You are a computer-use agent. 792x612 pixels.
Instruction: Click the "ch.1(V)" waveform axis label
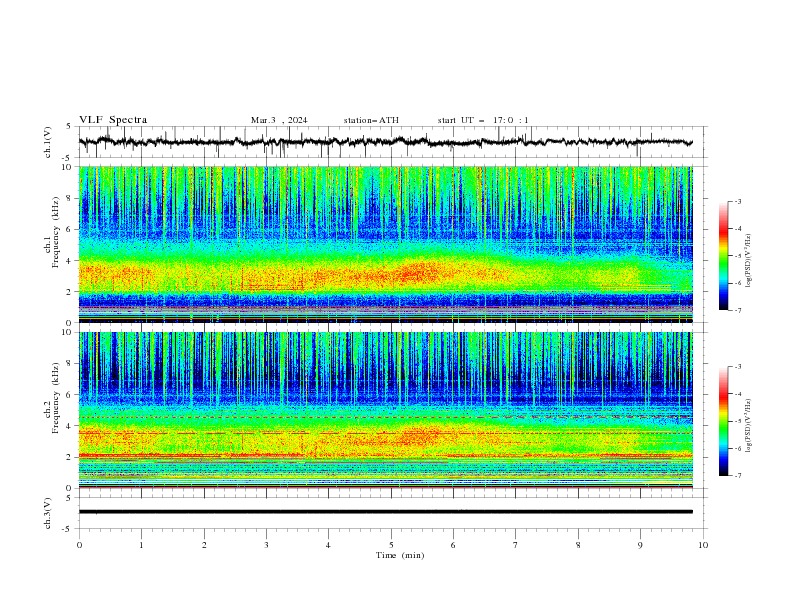point(48,142)
